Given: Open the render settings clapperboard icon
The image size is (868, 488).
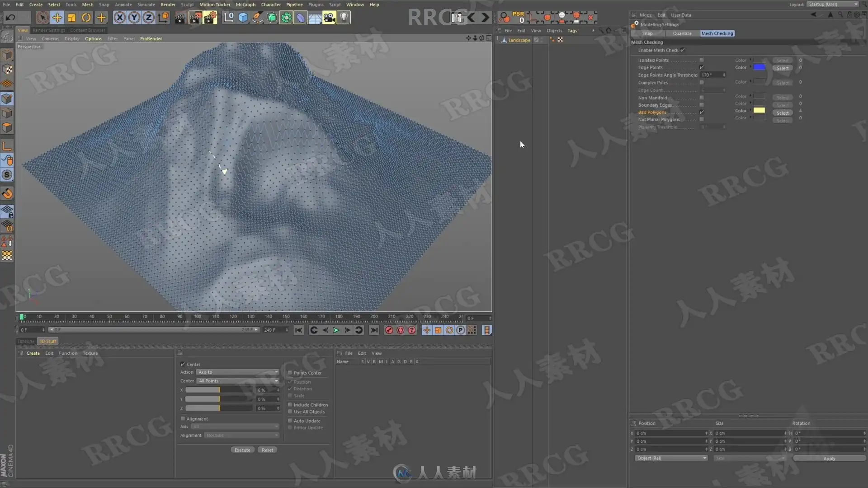Looking at the screenshot, I should [x=210, y=18].
